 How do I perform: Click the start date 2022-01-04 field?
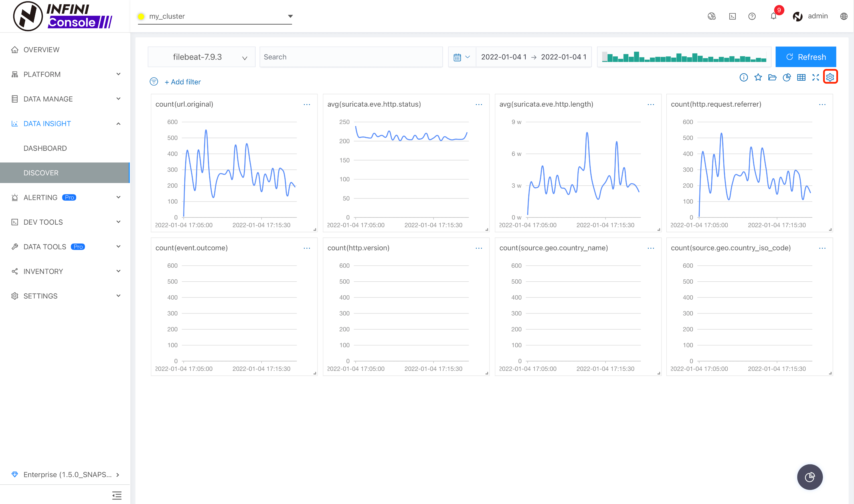click(504, 57)
